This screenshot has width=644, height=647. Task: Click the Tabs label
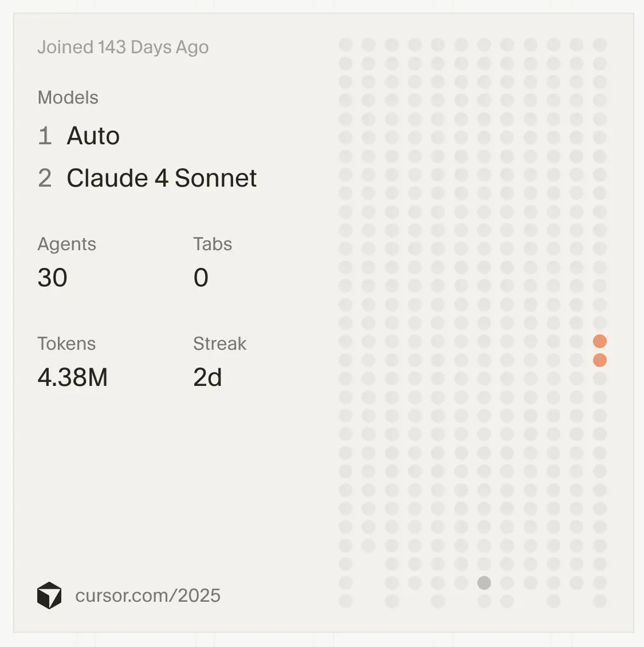tap(213, 244)
